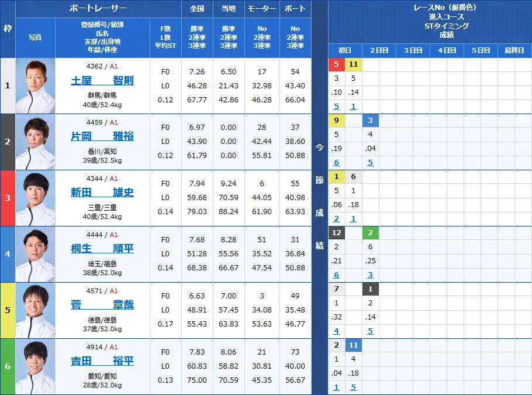532x395 pixels.
Task: Click photo of racer 土屋 智則
Action: (x=35, y=85)
